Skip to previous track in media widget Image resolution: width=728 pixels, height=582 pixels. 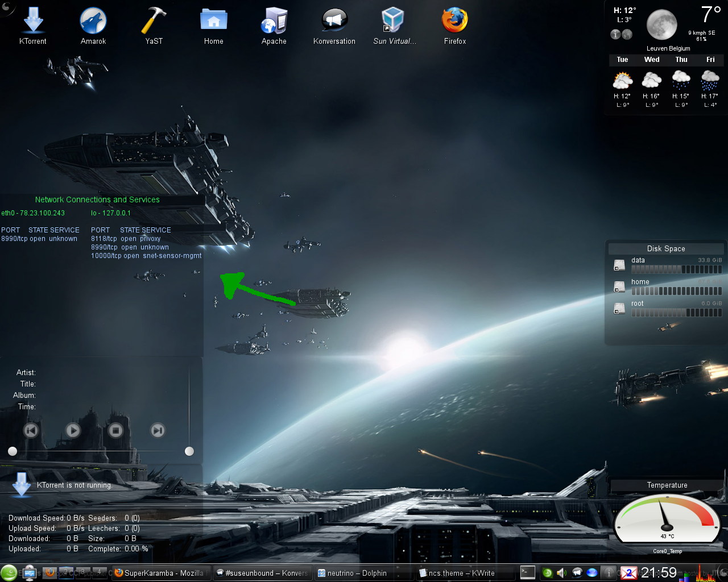pos(31,430)
